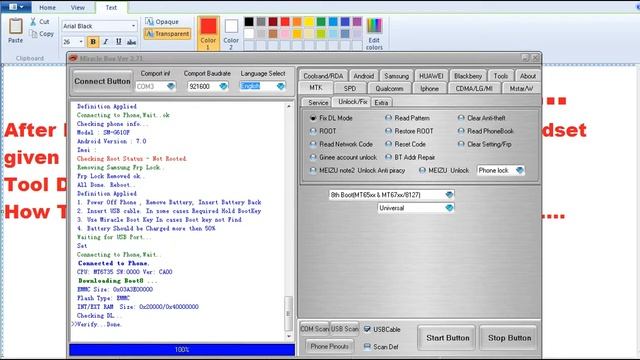Select Clear Anti-theft radio button
This screenshot has height=360, width=640.
point(461,118)
